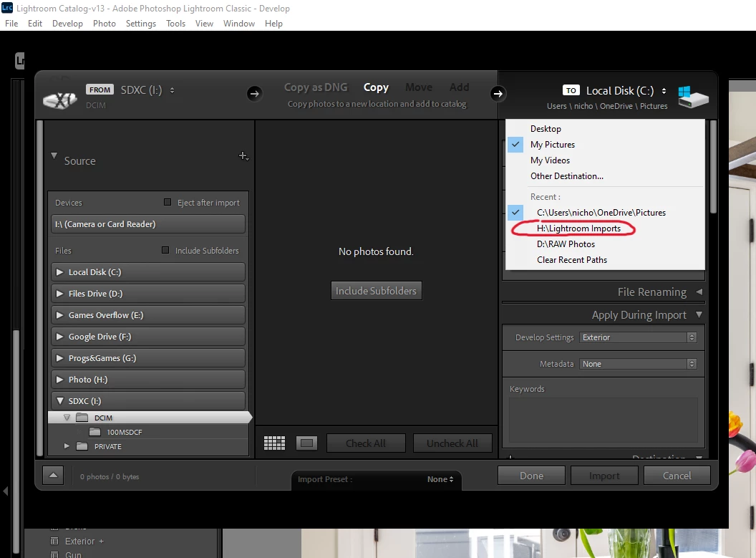The width and height of the screenshot is (756, 558).
Task: Select H:\Lightroom Imports recent path
Action: point(578,228)
